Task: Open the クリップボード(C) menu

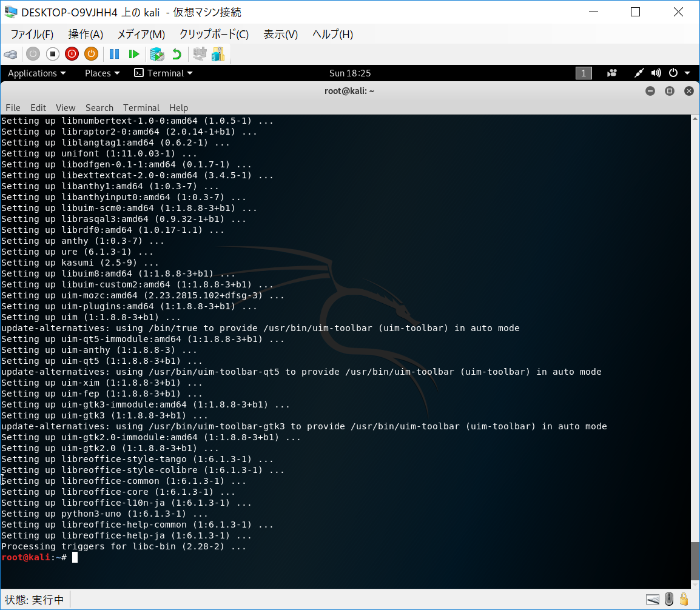Action: tap(214, 35)
